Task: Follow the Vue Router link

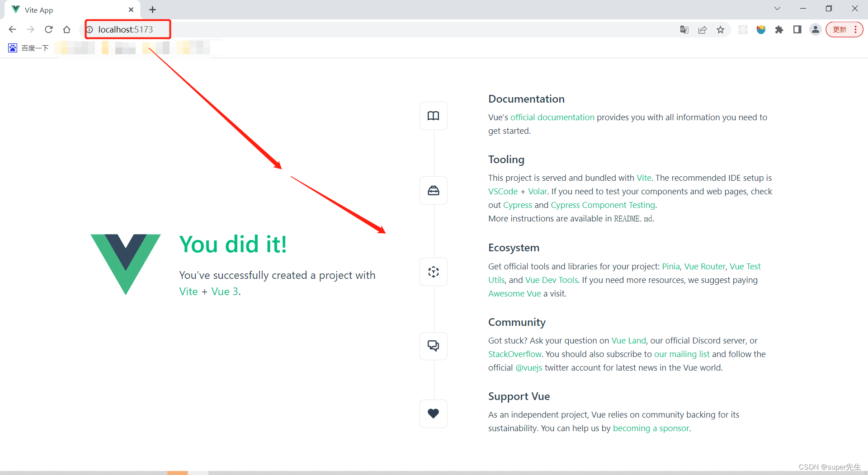Action: 704,267
